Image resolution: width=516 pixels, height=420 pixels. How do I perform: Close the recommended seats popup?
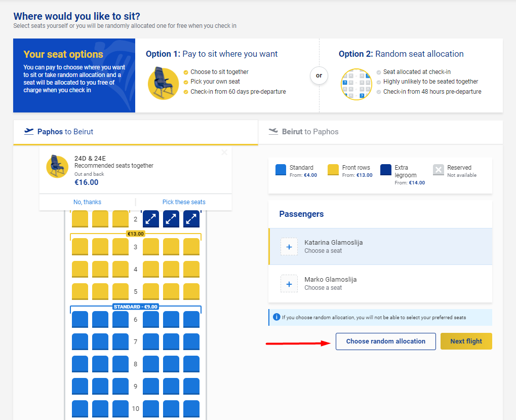pyautogui.click(x=224, y=152)
